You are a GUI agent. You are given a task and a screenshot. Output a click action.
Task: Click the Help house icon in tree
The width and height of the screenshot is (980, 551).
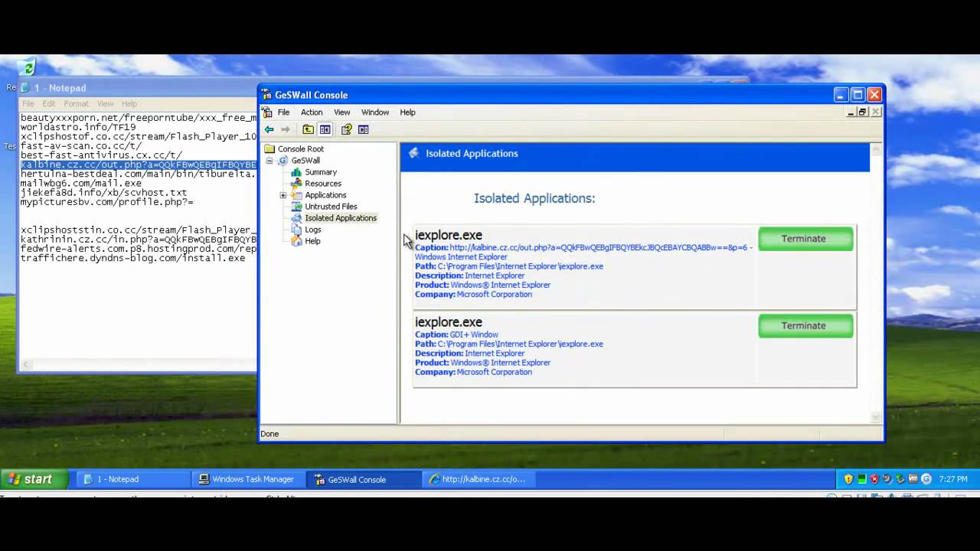tap(296, 240)
